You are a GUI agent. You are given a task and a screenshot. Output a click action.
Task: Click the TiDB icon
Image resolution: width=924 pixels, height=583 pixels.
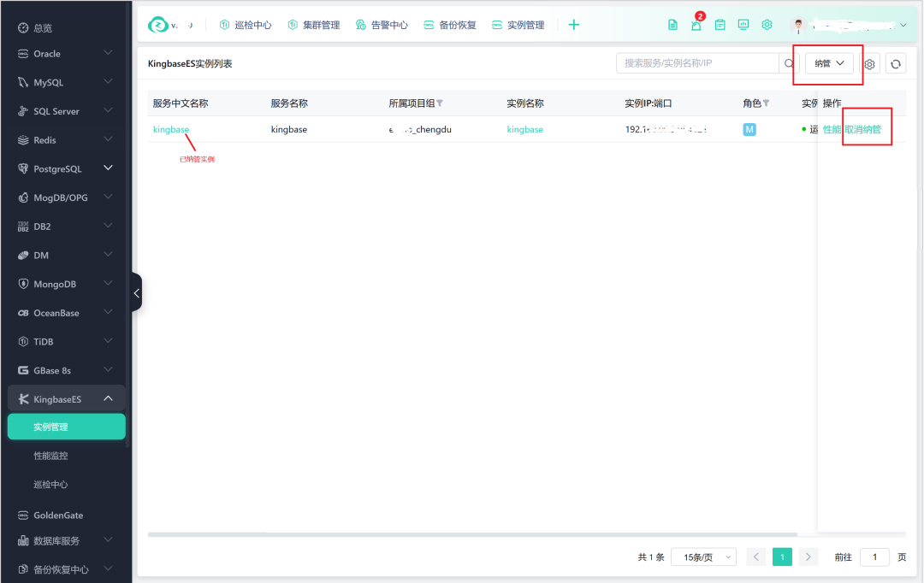click(x=23, y=342)
